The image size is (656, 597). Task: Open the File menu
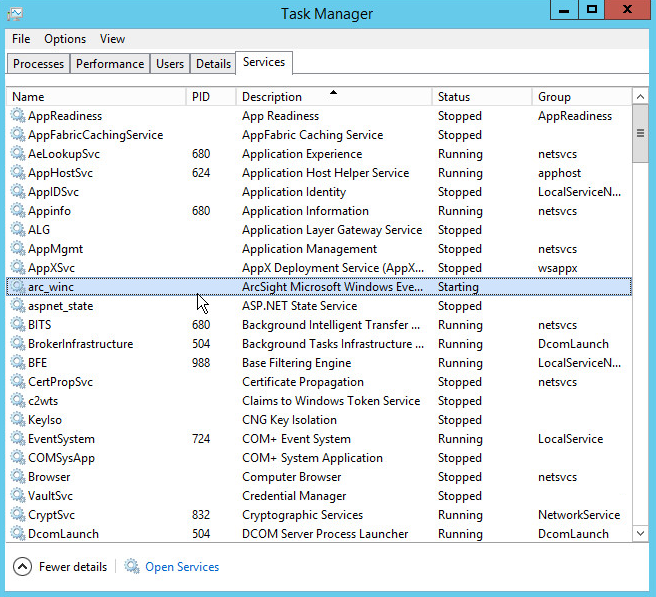click(21, 39)
